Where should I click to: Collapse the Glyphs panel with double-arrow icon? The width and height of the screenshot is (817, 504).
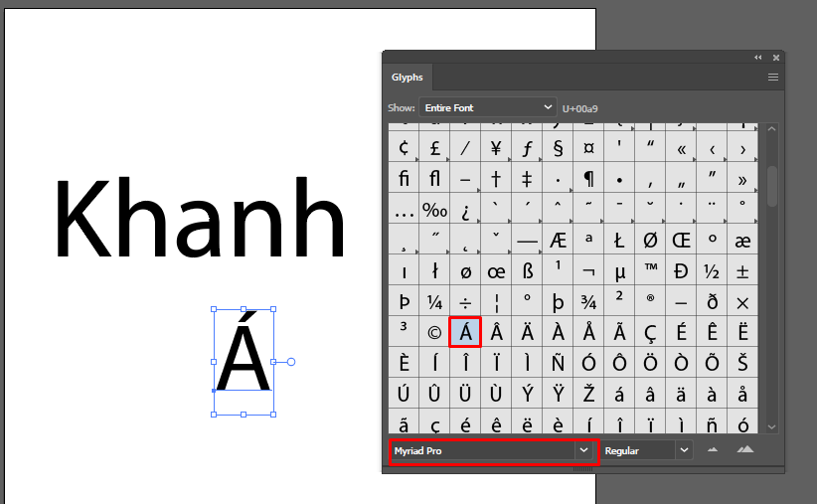pos(758,58)
